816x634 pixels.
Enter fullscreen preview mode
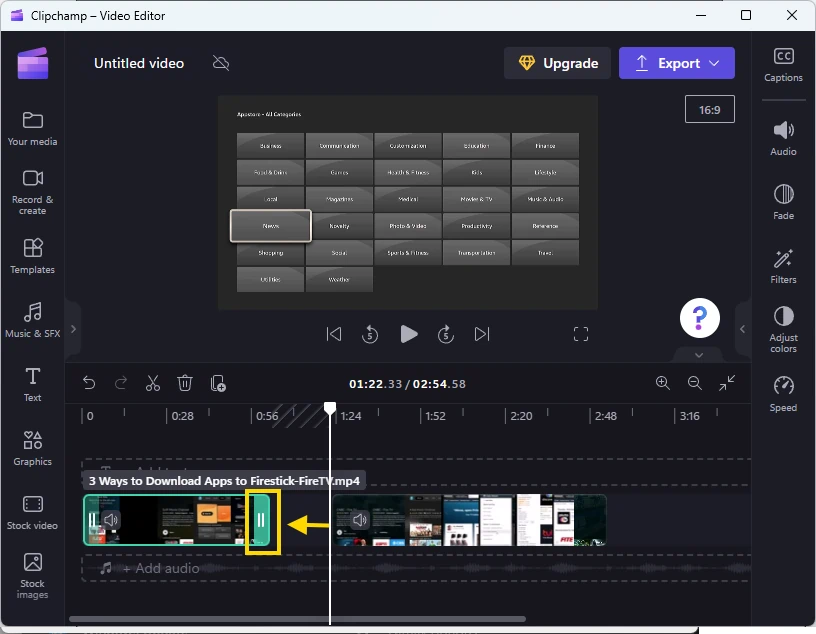(x=581, y=334)
